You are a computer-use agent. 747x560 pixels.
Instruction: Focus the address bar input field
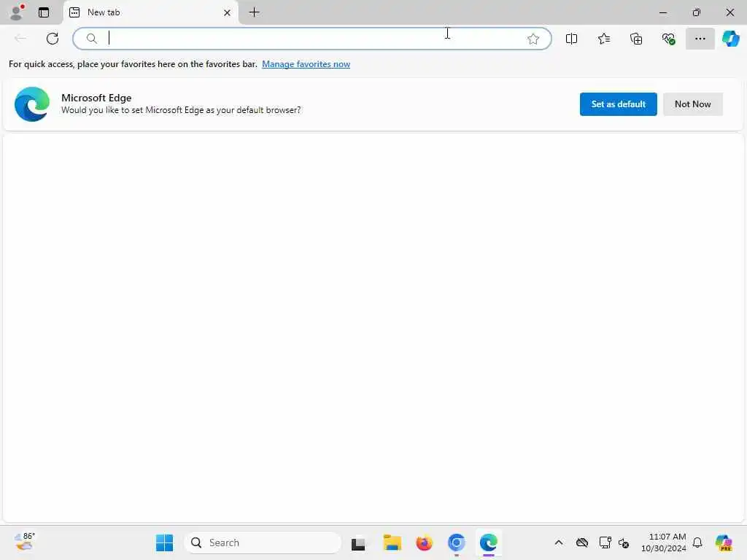[x=312, y=39]
